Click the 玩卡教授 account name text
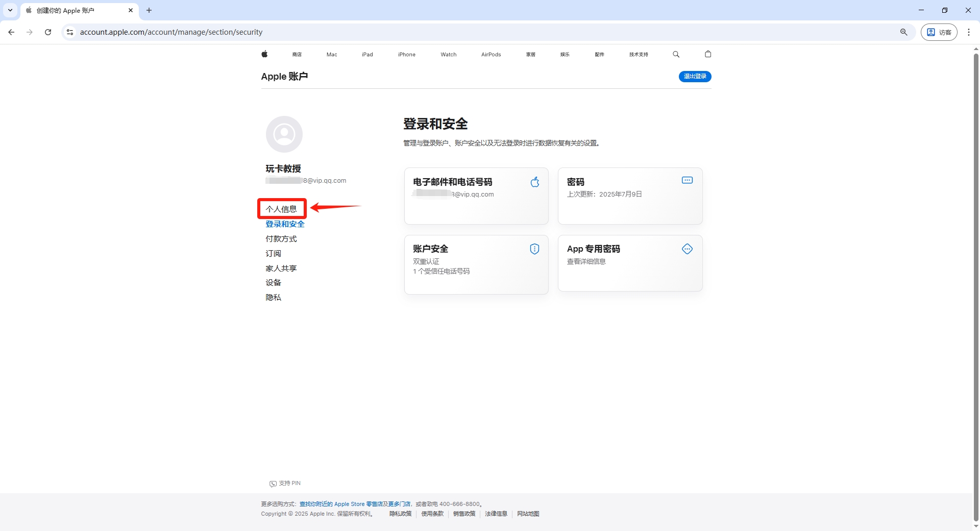Image resolution: width=980 pixels, height=531 pixels. 283,168
